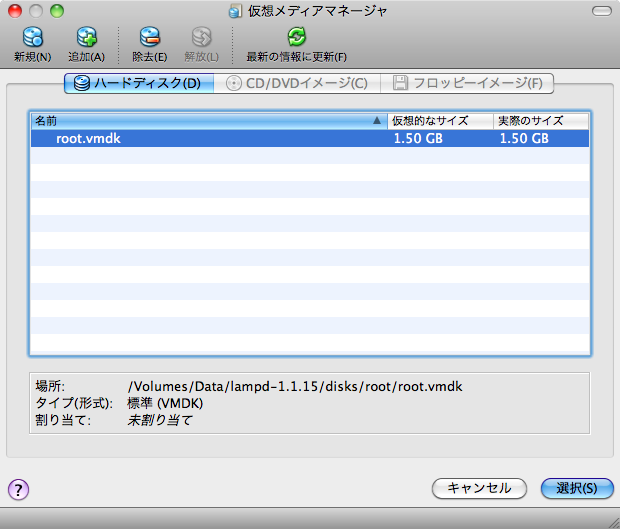Sort by the 仮想的なサイズ column header

tap(440, 121)
